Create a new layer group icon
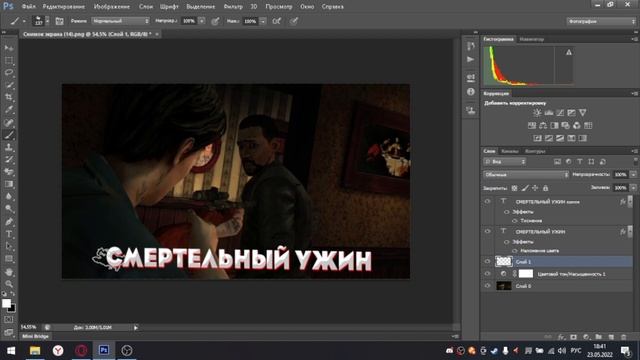Image resolution: width=640 pixels, height=360 pixels. 598,337
